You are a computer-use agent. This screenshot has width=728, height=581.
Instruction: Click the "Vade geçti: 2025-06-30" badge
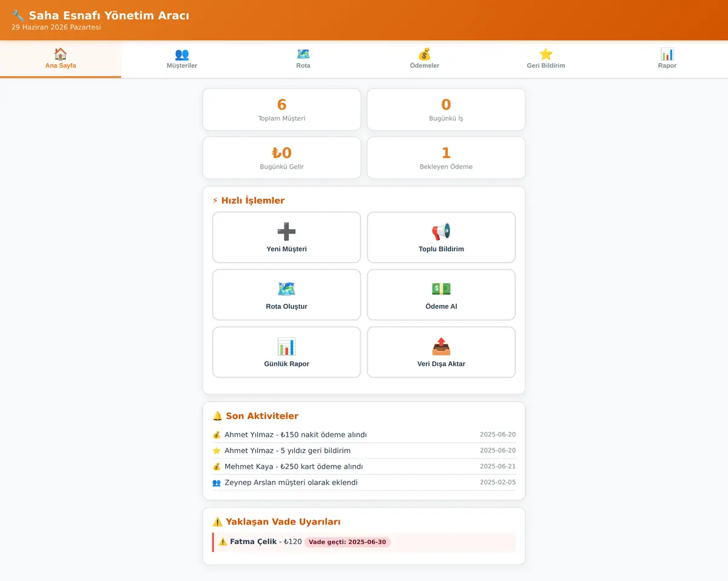pyautogui.click(x=348, y=542)
